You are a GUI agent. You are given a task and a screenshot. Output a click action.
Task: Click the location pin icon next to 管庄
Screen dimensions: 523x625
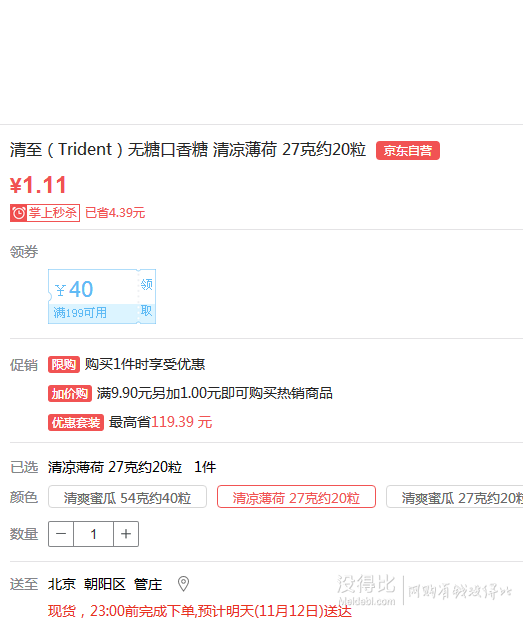(x=183, y=584)
